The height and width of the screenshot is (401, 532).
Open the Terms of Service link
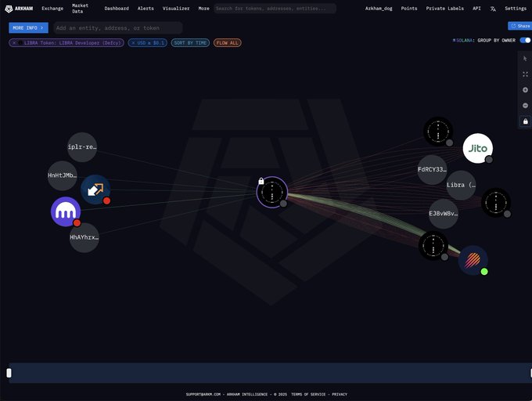coord(308,394)
